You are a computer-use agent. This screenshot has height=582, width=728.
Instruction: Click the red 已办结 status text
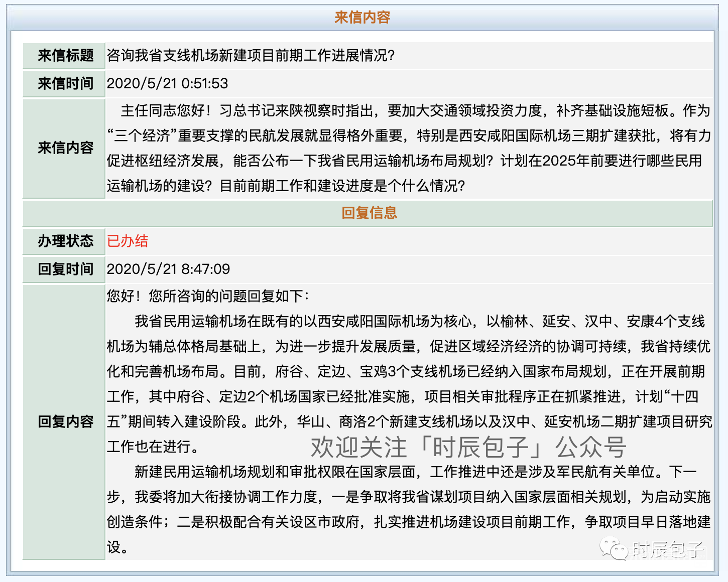(x=128, y=241)
